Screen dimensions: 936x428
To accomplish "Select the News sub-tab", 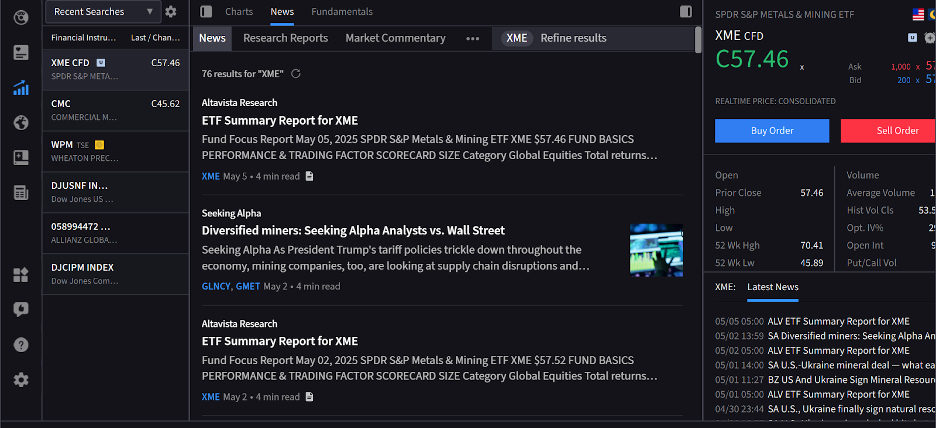I will pos(213,38).
